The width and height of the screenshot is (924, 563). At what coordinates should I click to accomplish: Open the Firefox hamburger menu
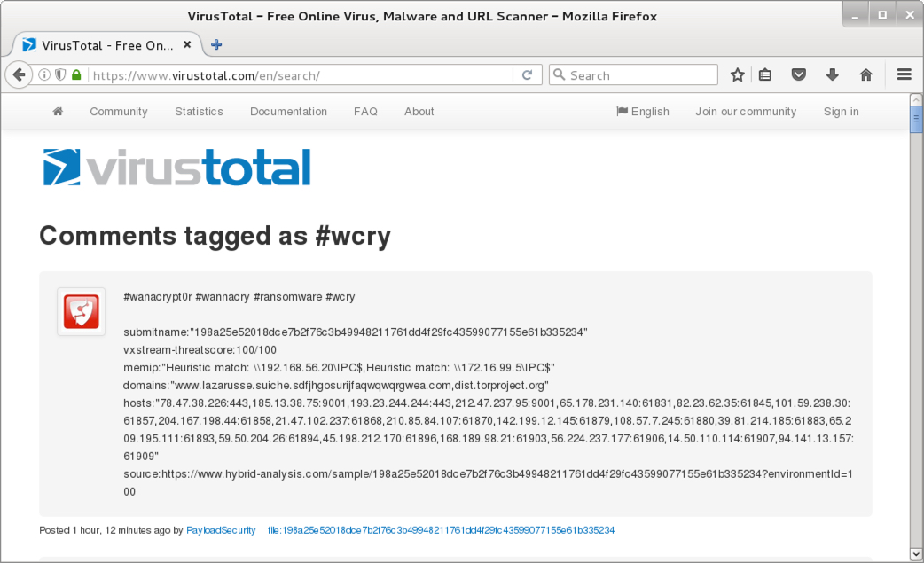(904, 74)
